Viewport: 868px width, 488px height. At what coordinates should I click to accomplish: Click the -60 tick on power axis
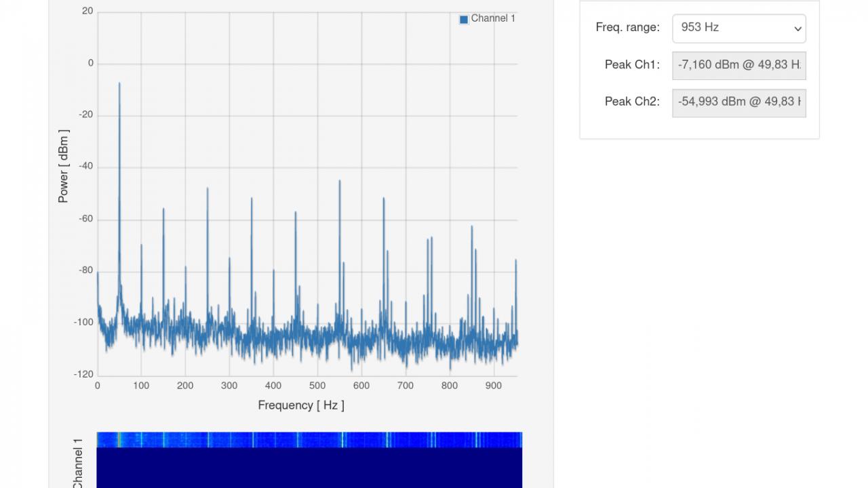pos(85,219)
